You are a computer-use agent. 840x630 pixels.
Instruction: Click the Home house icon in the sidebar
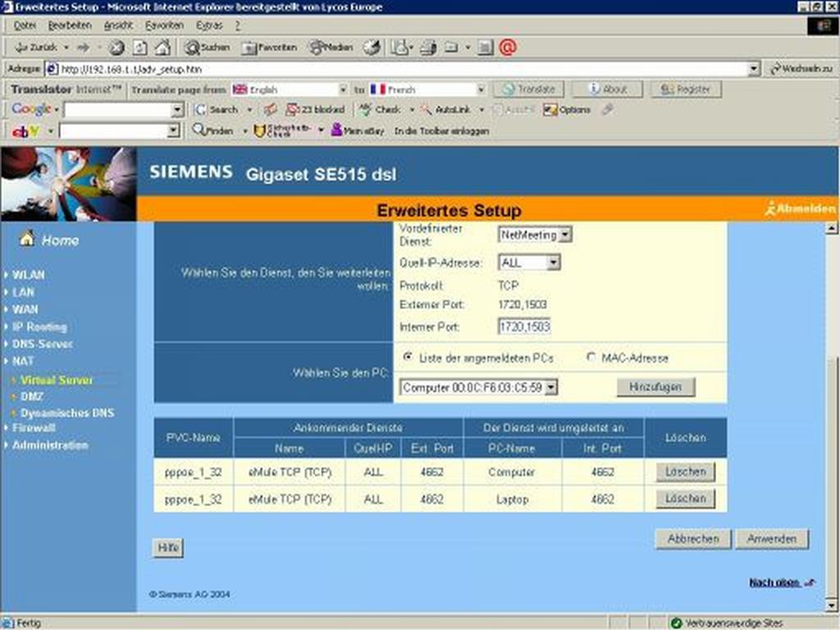click(x=27, y=239)
